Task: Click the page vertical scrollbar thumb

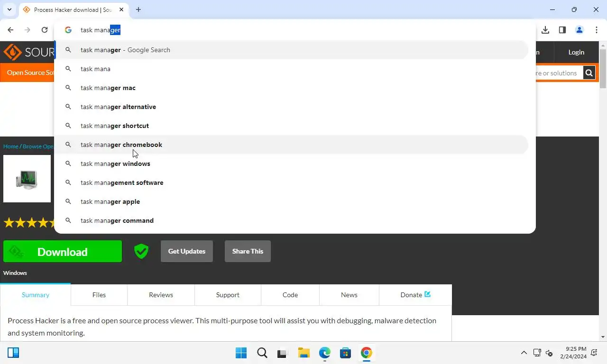Action: click(603, 69)
